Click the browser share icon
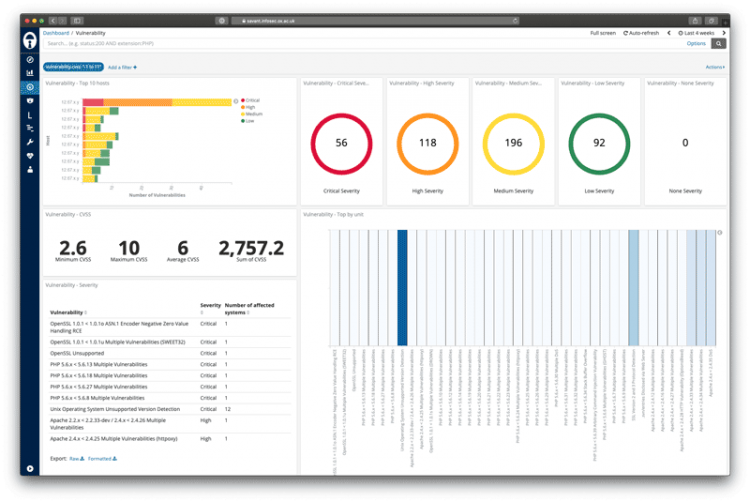Screen dimensions: 750x502 [x=695, y=21]
